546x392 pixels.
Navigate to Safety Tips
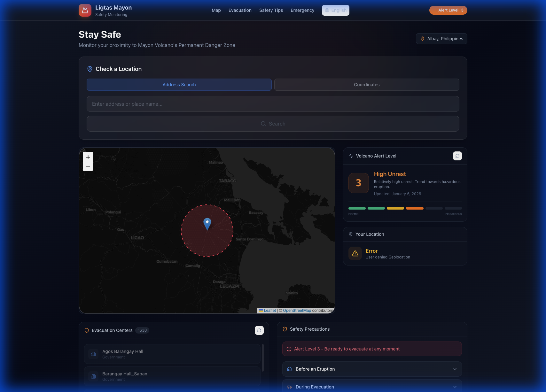coord(271,10)
